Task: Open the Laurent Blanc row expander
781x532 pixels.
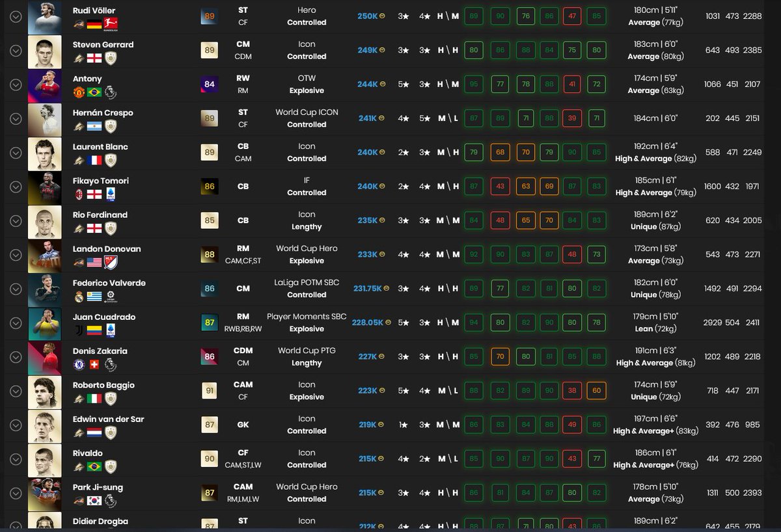Action: [16, 153]
